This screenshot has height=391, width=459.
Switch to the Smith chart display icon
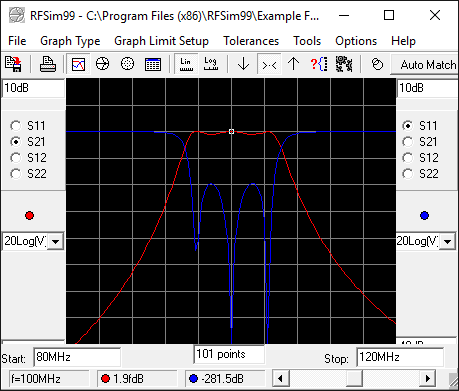(102, 64)
